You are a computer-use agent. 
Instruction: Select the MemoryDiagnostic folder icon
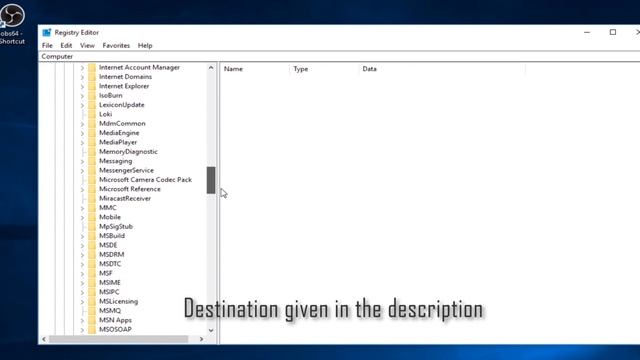click(x=92, y=152)
